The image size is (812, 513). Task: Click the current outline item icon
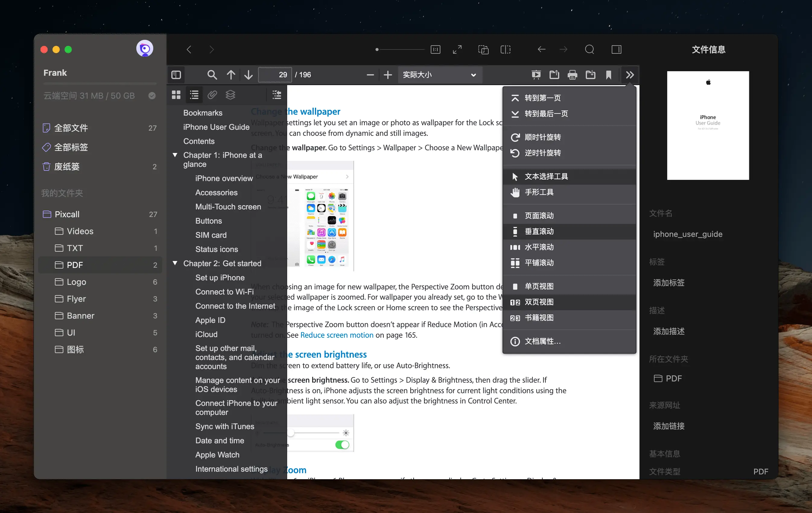point(277,95)
